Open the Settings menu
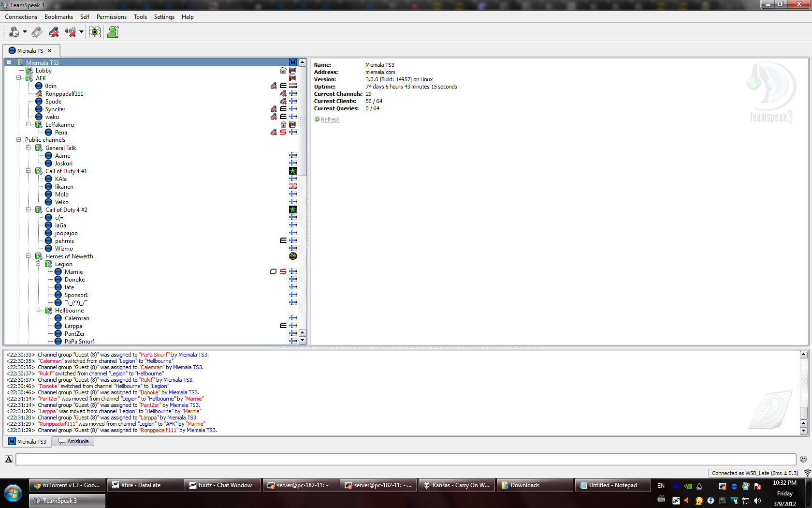The image size is (812, 508). (164, 17)
